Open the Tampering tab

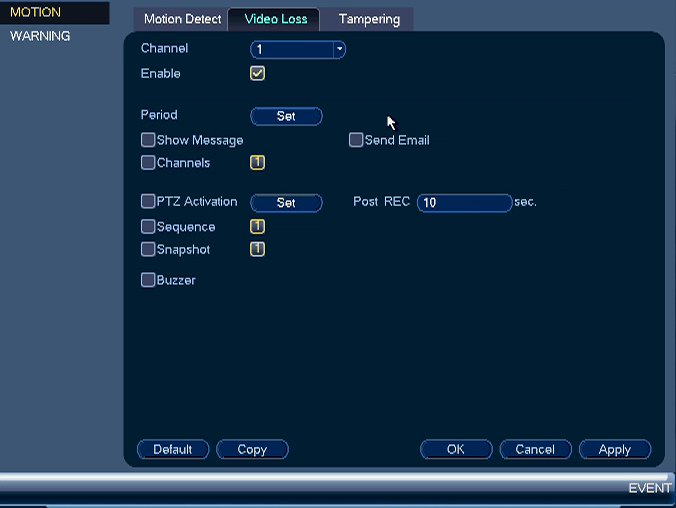coord(369,19)
